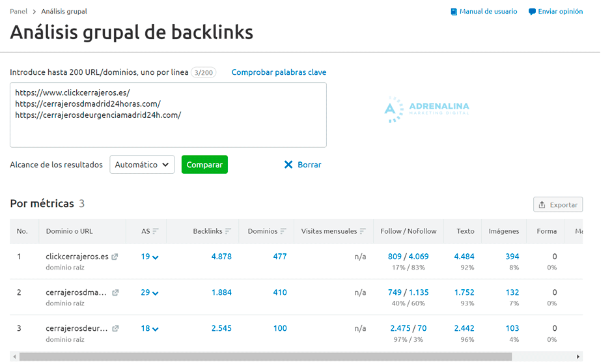Expand the AS 19 chevron for clickcerrajeros.es

156,257
